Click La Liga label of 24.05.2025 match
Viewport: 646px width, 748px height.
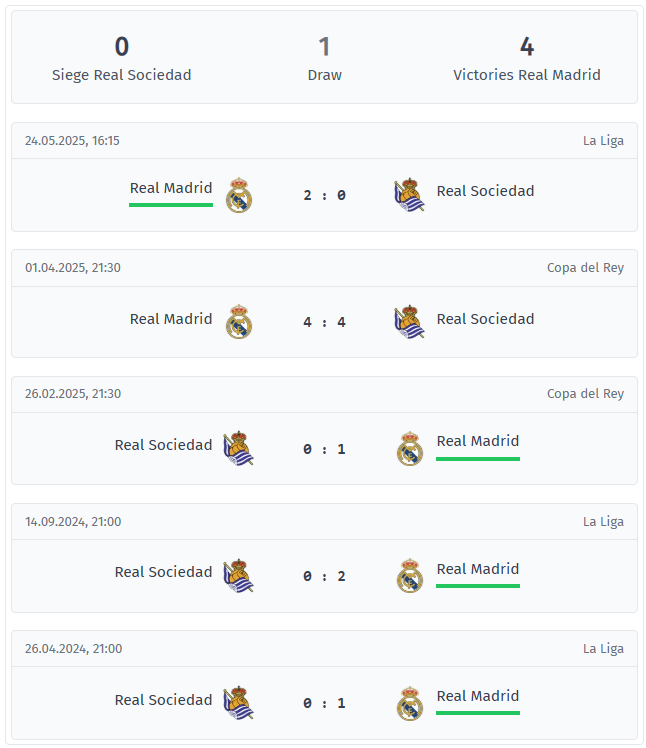603,141
